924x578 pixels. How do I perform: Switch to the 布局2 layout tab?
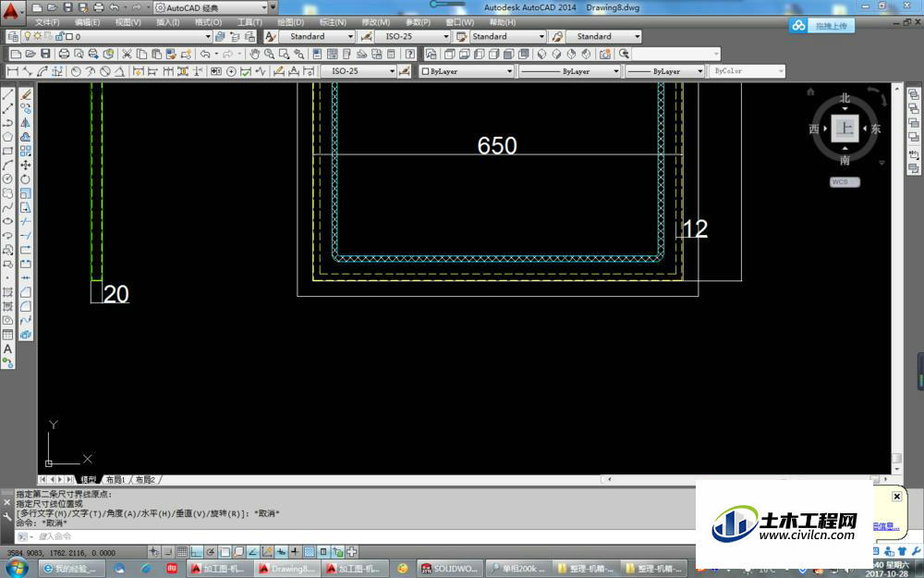[x=145, y=480]
